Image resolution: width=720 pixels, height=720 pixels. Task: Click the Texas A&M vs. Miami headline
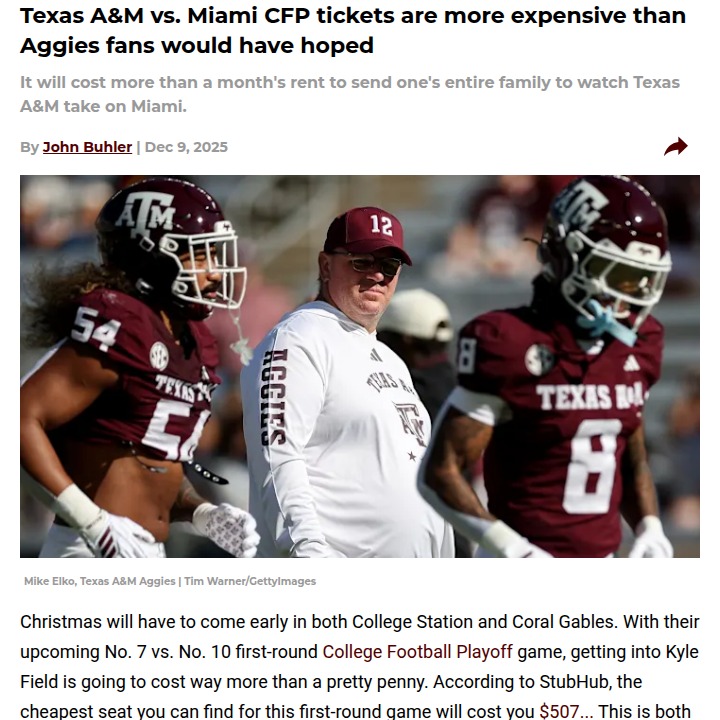coord(352,30)
